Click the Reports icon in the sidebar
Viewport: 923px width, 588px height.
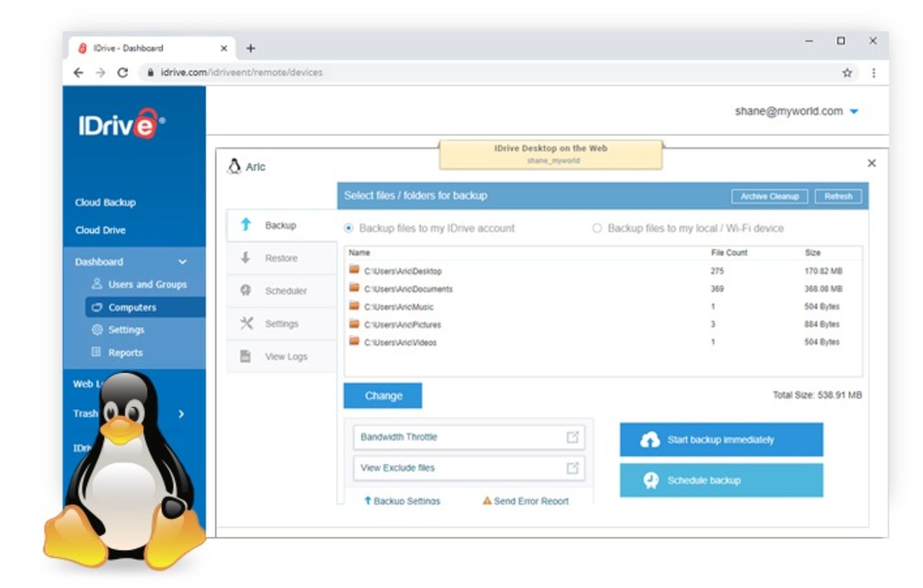[x=96, y=352]
